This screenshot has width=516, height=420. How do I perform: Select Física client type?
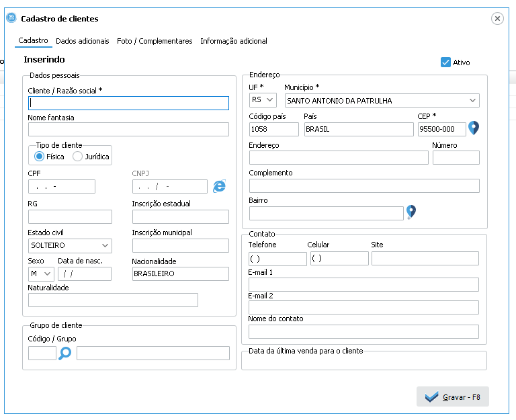click(x=40, y=157)
